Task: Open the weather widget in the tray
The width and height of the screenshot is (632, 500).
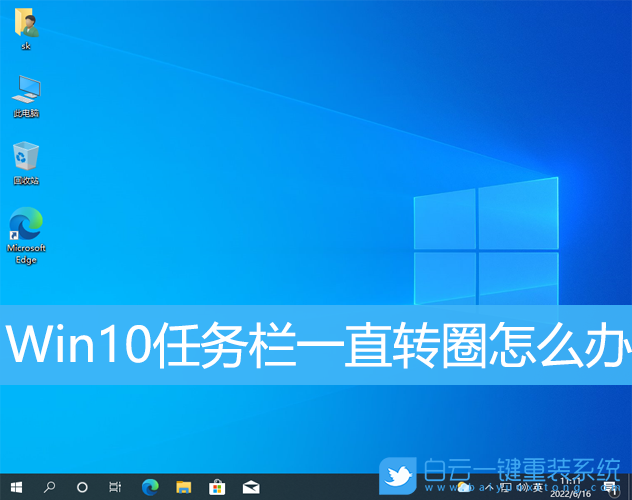Action: tap(464, 488)
